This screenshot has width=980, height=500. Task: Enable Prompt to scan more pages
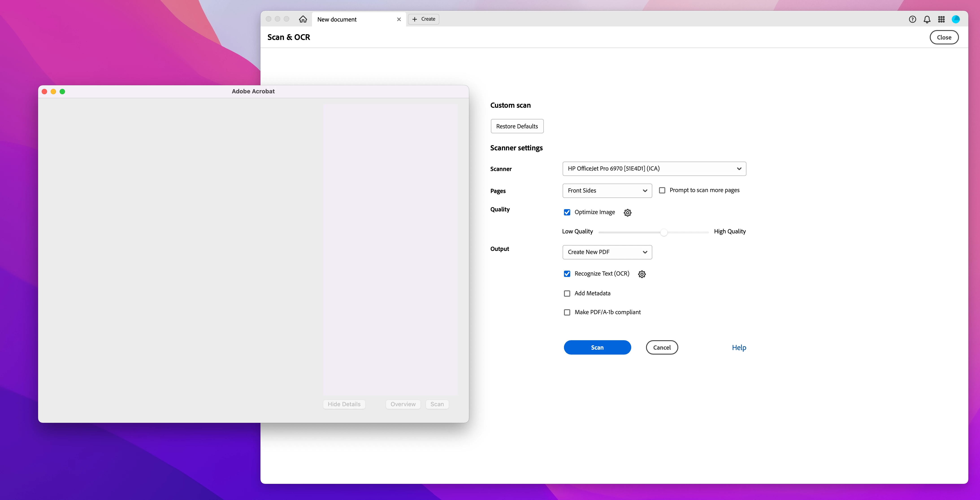point(662,190)
